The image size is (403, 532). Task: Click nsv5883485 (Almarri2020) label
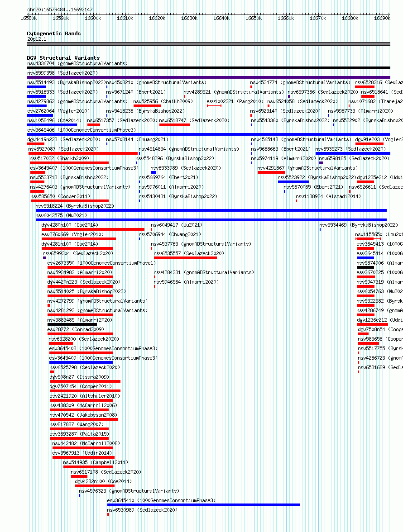click(x=80, y=320)
